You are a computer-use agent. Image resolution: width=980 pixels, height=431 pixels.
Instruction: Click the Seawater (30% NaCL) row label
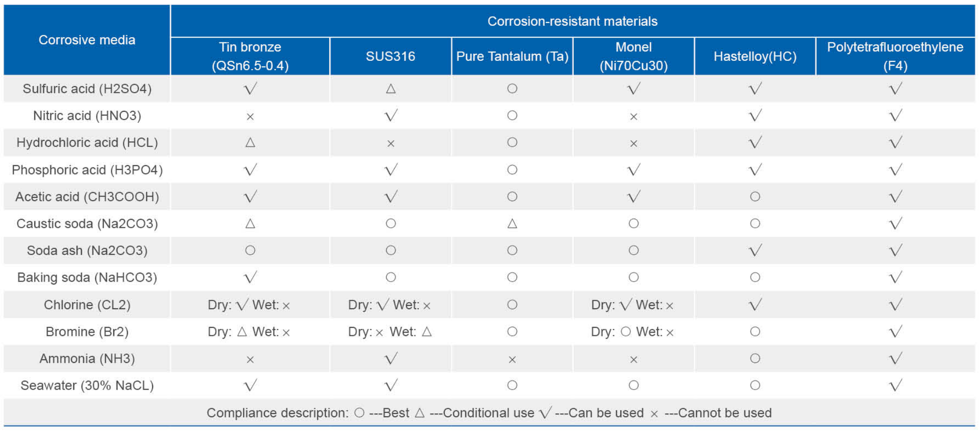pyautogui.click(x=87, y=385)
